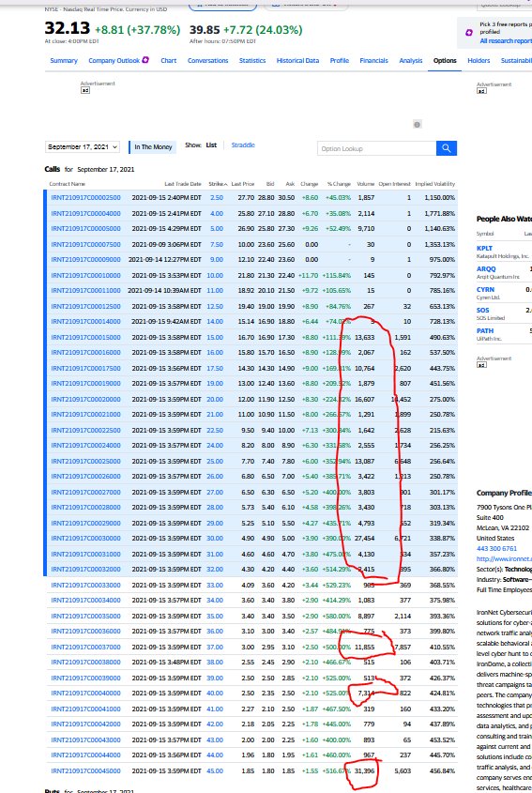Click the phone number 443 300 6761

point(496,549)
